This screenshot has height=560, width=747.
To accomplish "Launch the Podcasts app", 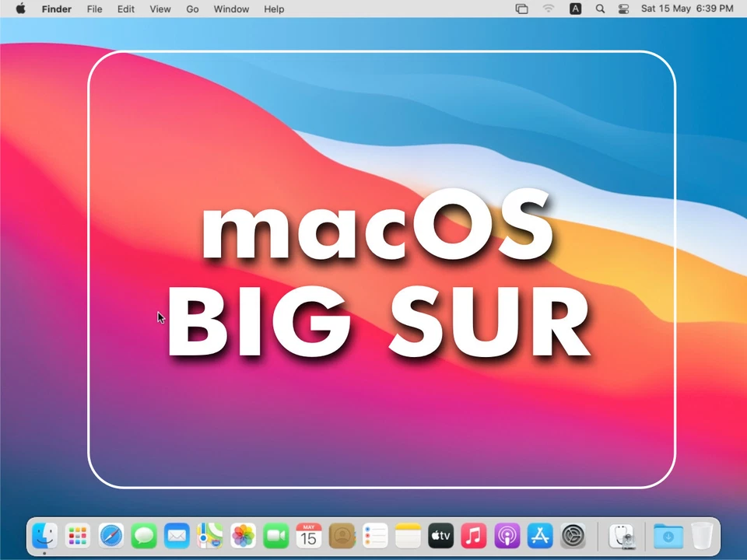I will tap(507, 536).
